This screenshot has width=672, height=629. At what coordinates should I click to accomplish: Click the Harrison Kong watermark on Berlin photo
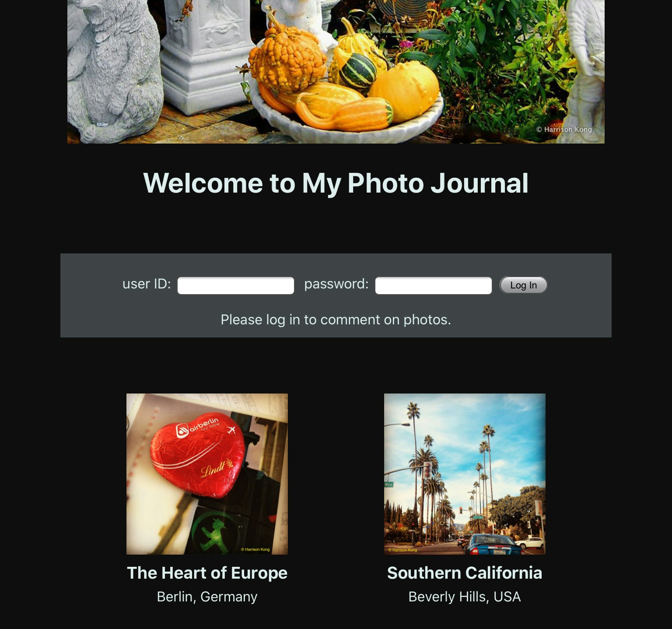coord(255,549)
